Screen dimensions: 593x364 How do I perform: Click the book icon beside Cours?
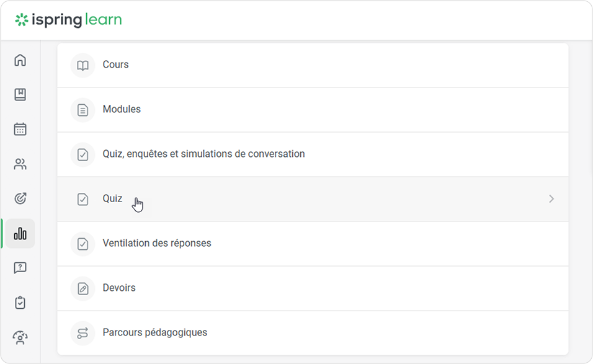point(82,65)
